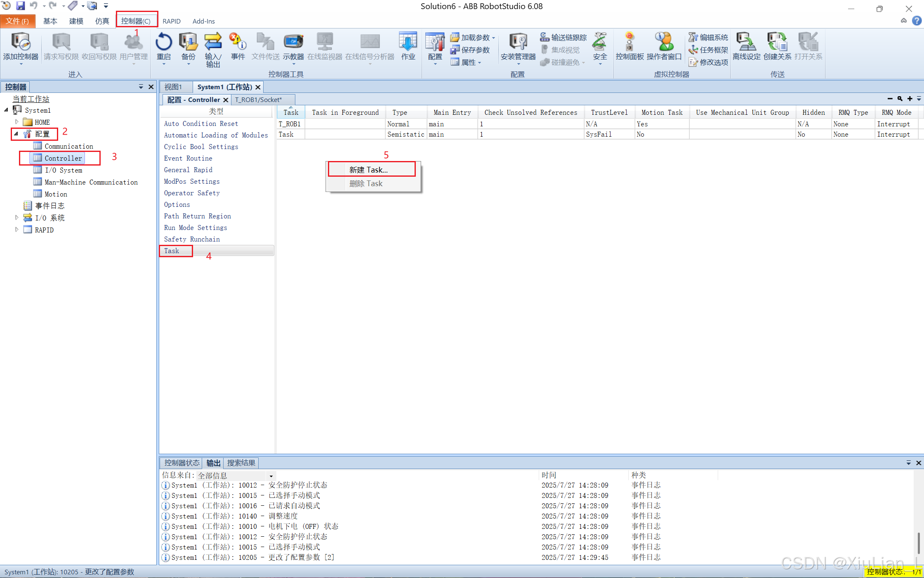Click the 当前工作站 link
Viewport: 924px width, 578px height.
click(31, 99)
